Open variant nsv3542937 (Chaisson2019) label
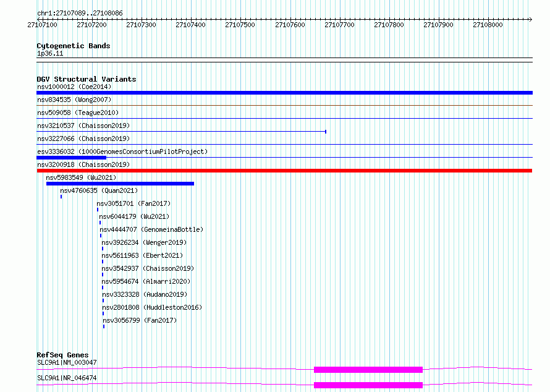The height and width of the screenshot is (392, 550). (x=148, y=268)
